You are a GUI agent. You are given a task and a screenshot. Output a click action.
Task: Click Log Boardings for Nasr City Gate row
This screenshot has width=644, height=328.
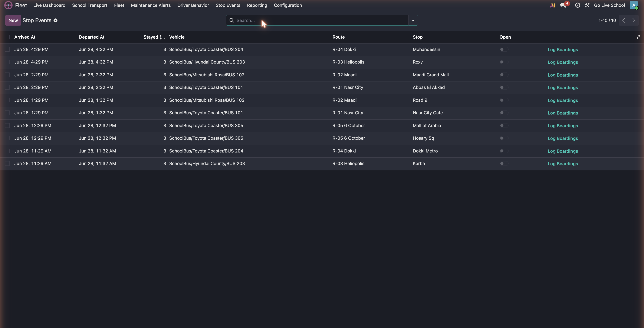coord(562,113)
